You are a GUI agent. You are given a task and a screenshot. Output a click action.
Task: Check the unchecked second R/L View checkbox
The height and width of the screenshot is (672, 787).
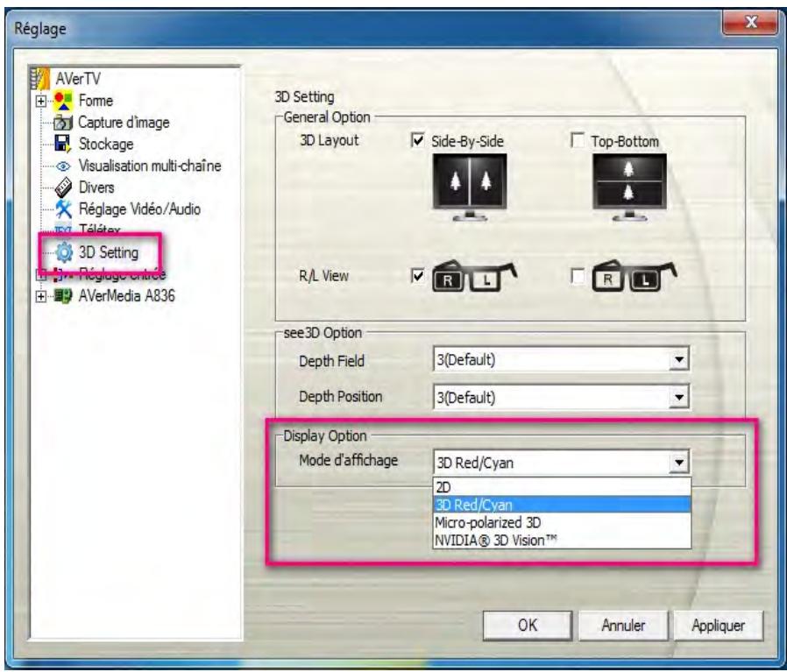pos(578,276)
